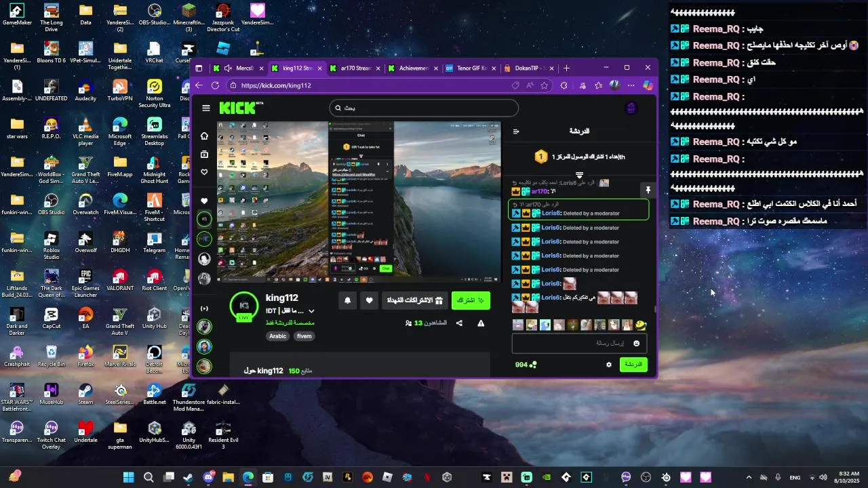This screenshot has width=868, height=488.
Task: Open the Windows Start menu
Action: [128, 477]
